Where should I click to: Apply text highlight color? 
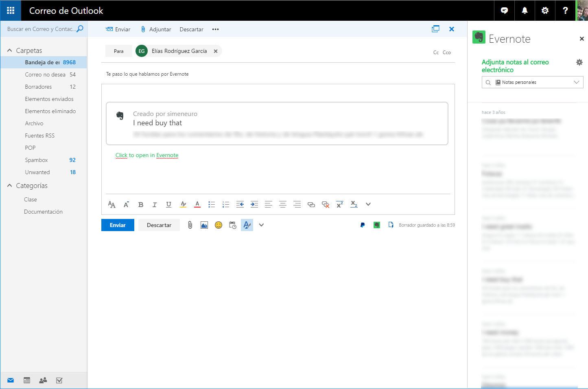pyautogui.click(x=183, y=205)
